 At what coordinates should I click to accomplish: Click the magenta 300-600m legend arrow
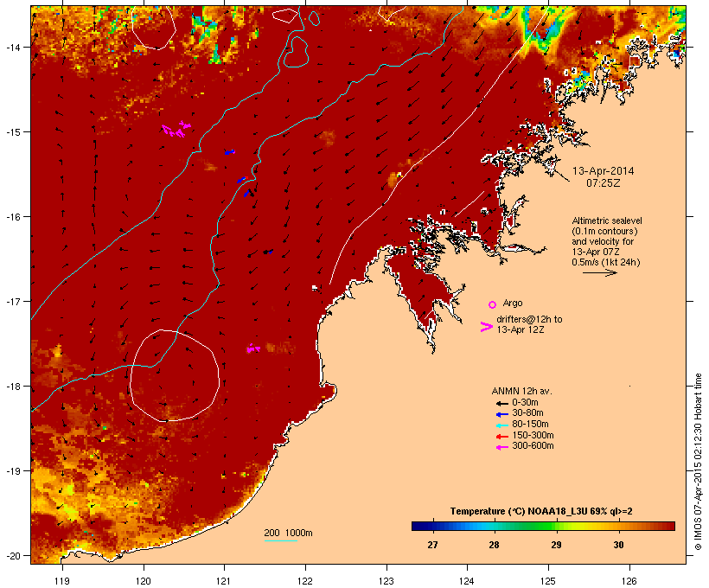(x=501, y=447)
